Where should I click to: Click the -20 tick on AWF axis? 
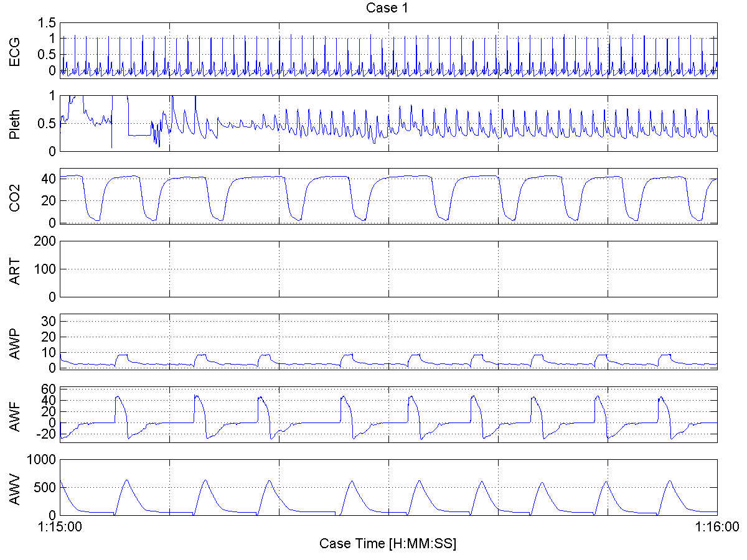click(x=47, y=435)
